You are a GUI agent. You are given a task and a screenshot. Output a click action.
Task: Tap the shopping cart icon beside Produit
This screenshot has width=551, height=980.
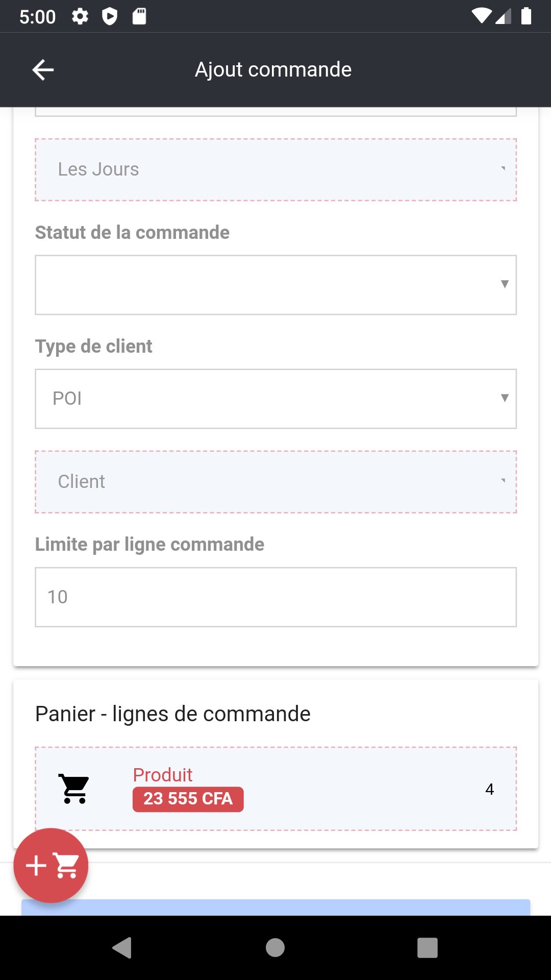point(74,789)
